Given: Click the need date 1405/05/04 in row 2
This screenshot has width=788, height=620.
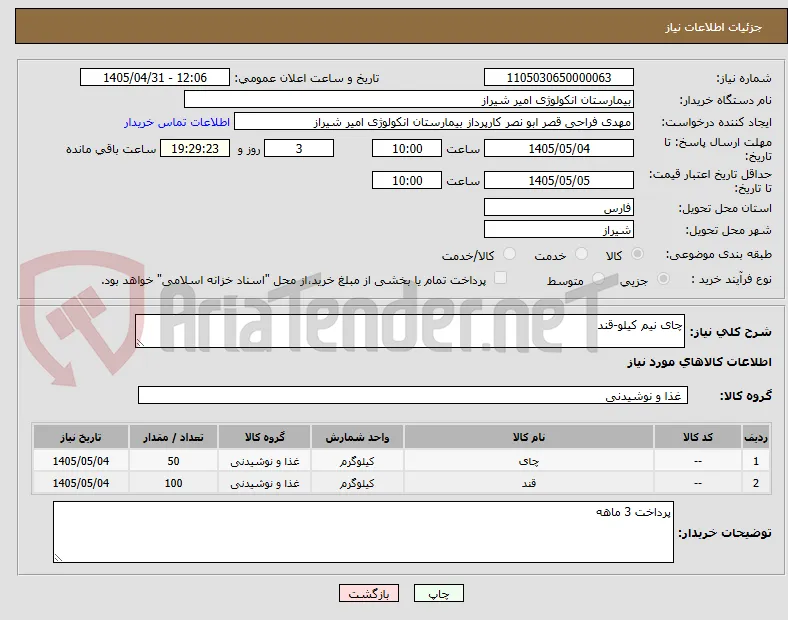Looking at the screenshot, I should [81, 483].
